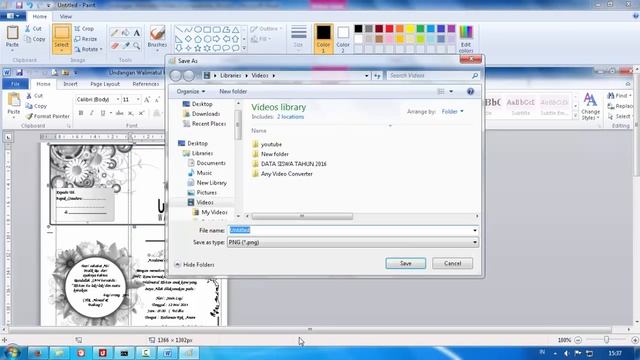Click the Save button
The image size is (640, 360).
[x=405, y=263]
